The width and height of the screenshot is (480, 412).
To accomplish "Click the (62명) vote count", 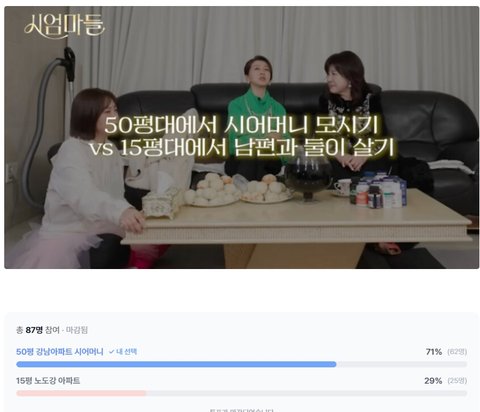I will point(457,352).
